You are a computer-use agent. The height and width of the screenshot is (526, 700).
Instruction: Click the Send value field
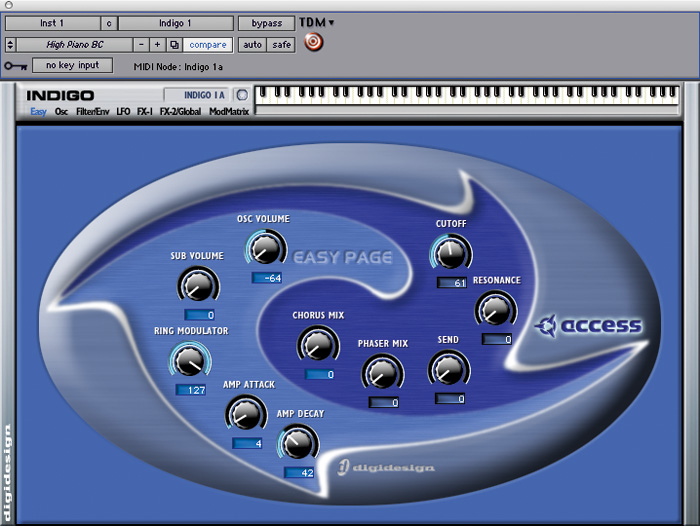click(450, 398)
